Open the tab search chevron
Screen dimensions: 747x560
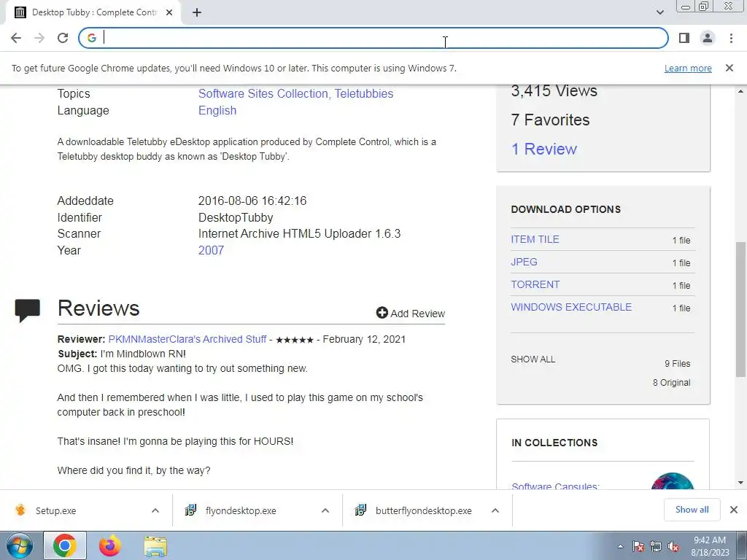click(659, 12)
